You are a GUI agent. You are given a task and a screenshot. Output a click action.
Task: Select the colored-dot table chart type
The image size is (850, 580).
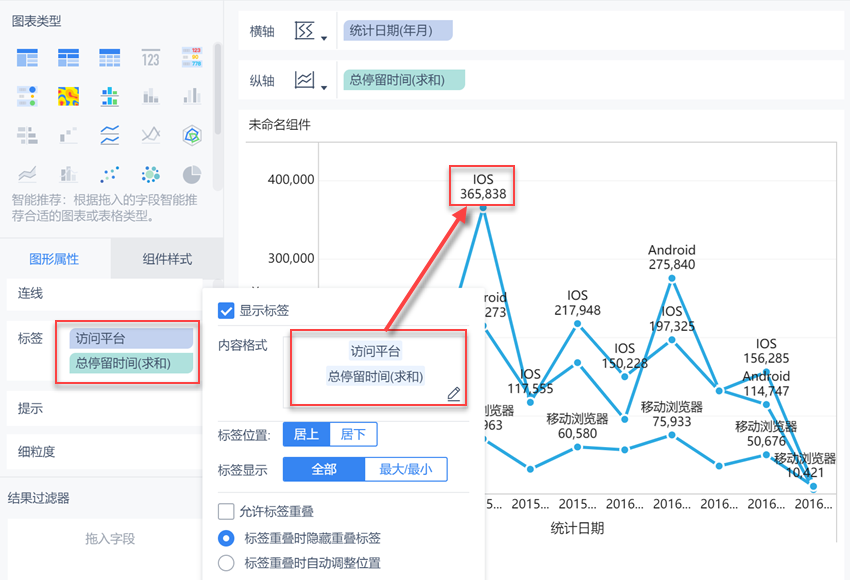(27, 96)
